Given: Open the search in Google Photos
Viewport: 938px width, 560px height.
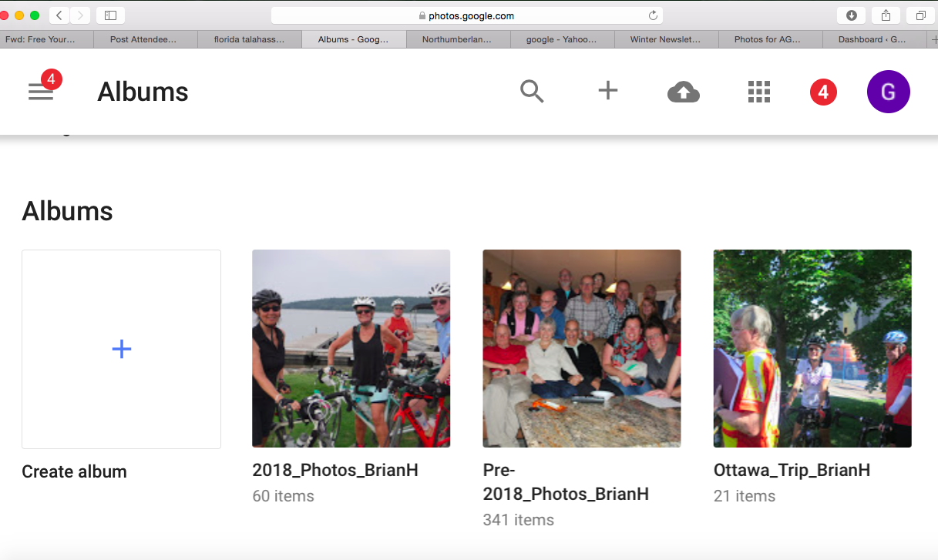Looking at the screenshot, I should pos(532,91).
